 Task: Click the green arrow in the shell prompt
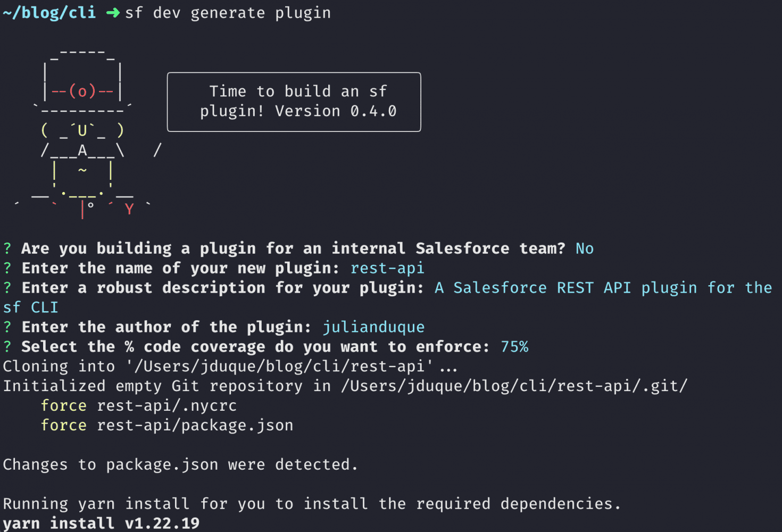pyautogui.click(x=113, y=13)
